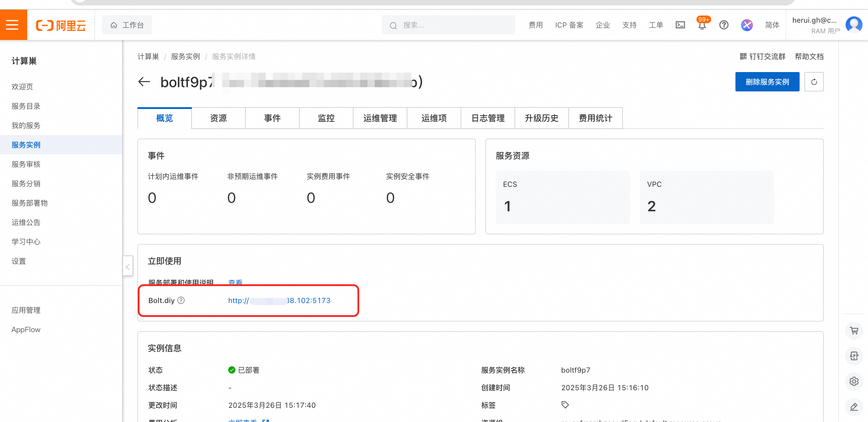
Task: Switch to the 资源 tab
Action: click(x=218, y=118)
